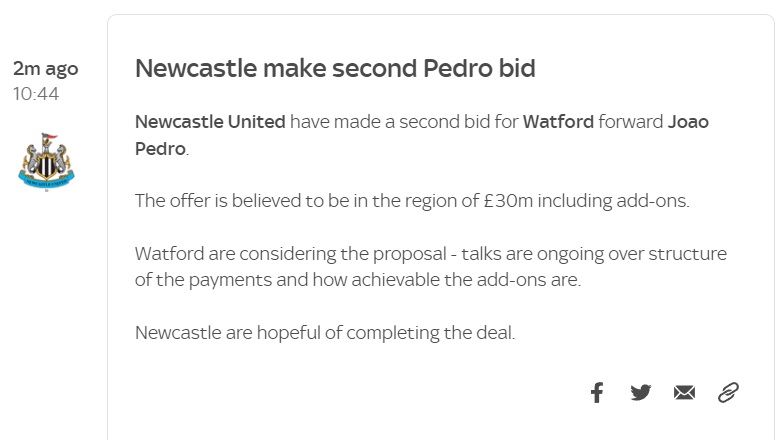Share the post via email envelope icon

[684, 393]
